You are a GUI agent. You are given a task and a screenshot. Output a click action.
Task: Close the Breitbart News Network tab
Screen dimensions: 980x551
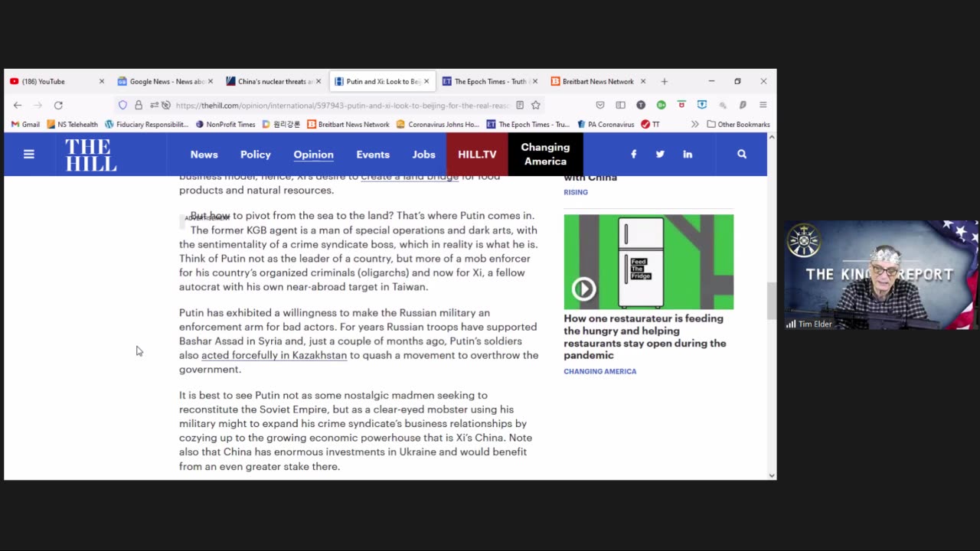pos(643,81)
